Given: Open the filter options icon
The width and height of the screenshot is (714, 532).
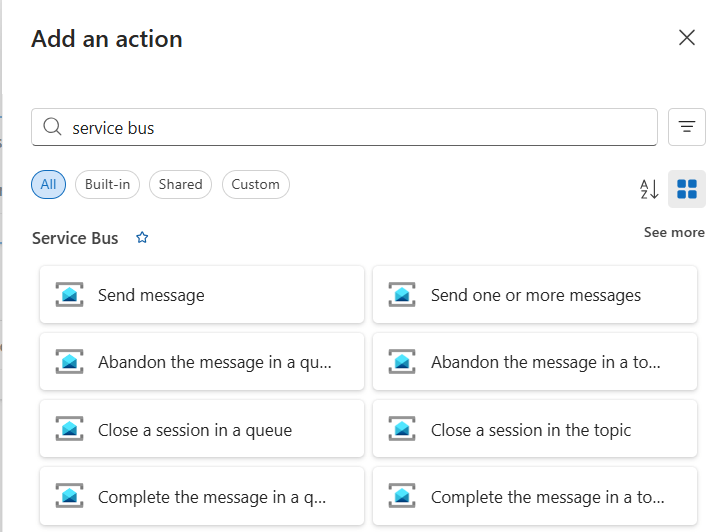Looking at the screenshot, I should 686,127.
